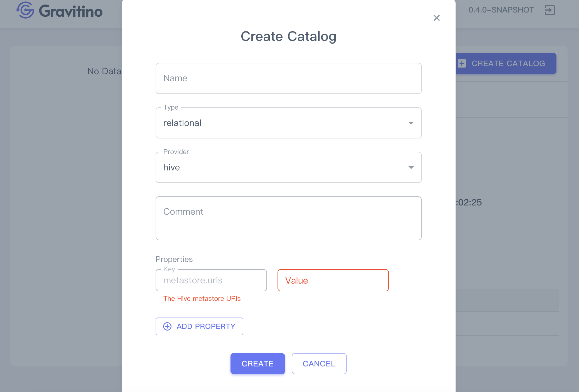Click the Gravitino swirl logo icon
The width and height of the screenshot is (579, 392).
point(25,10)
